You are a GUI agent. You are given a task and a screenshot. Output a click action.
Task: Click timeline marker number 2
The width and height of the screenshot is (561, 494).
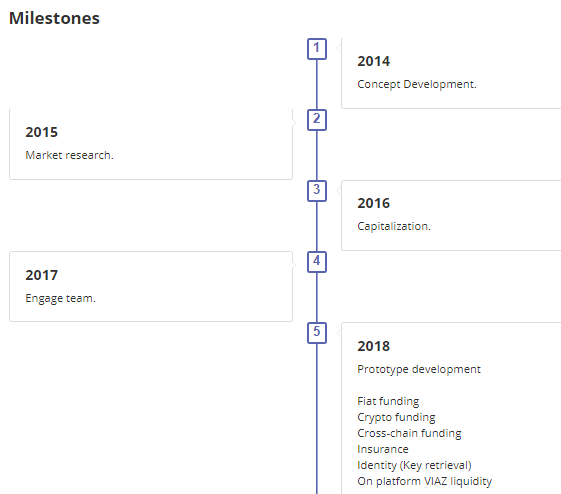(317, 120)
